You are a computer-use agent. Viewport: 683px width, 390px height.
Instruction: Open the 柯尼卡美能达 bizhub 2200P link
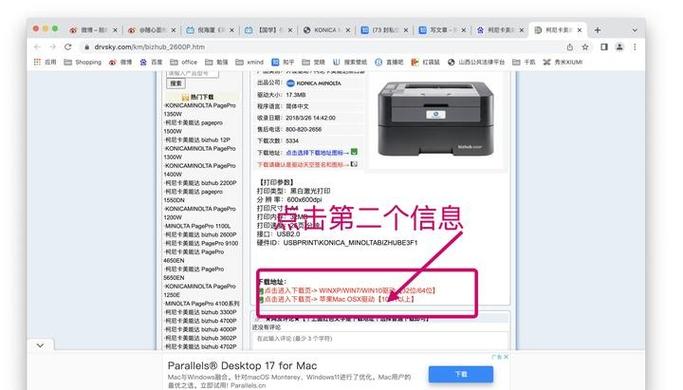[200, 183]
